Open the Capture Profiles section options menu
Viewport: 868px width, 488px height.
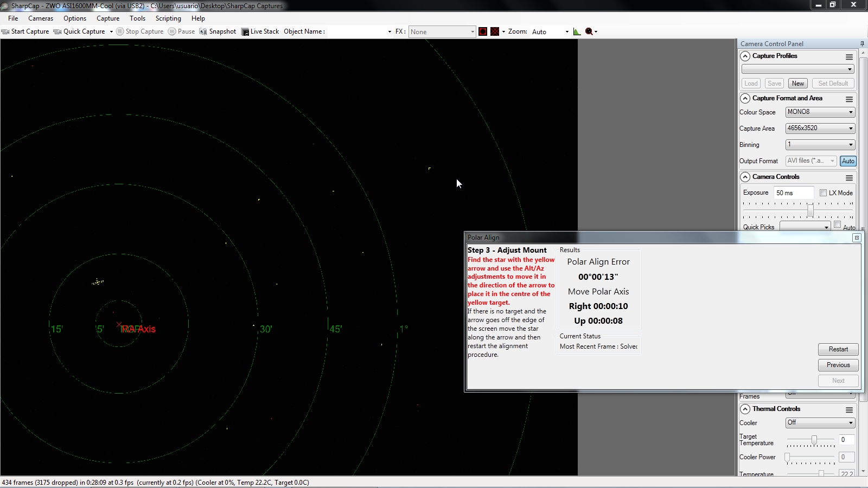click(x=849, y=56)
